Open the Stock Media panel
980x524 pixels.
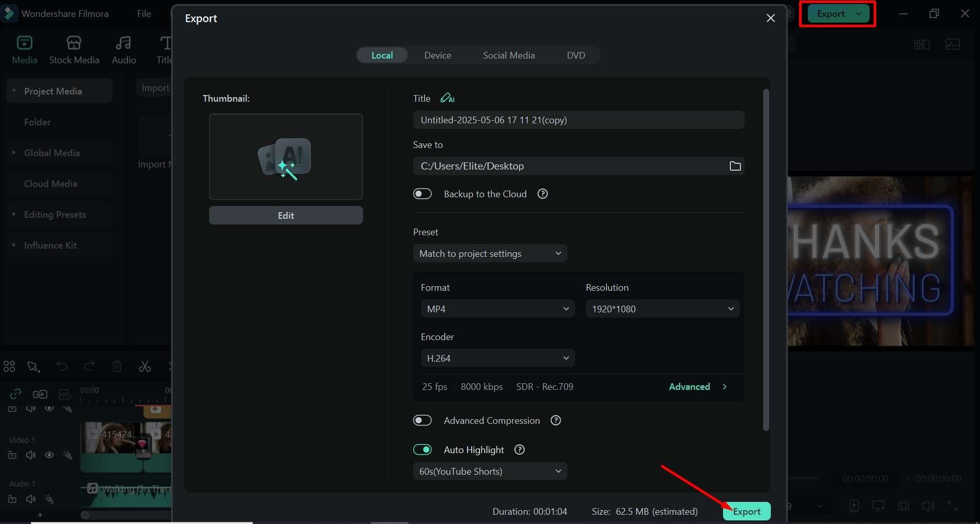[x=74, y=50]
